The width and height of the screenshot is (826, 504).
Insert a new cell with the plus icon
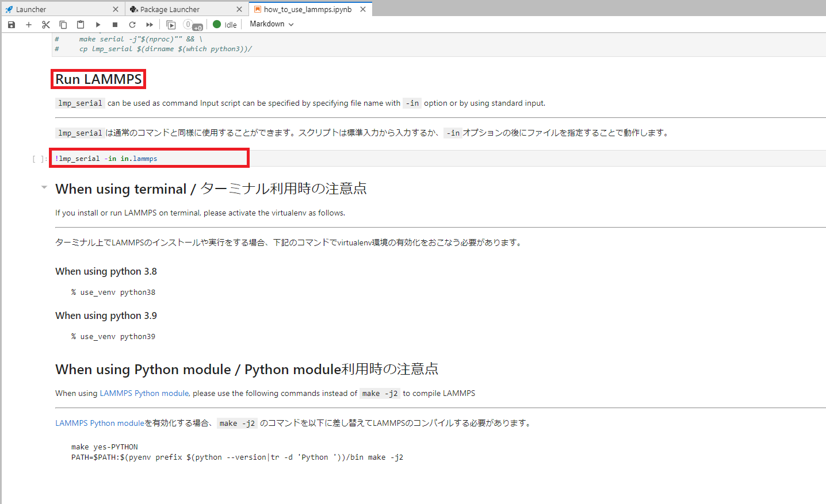(29, 25)
